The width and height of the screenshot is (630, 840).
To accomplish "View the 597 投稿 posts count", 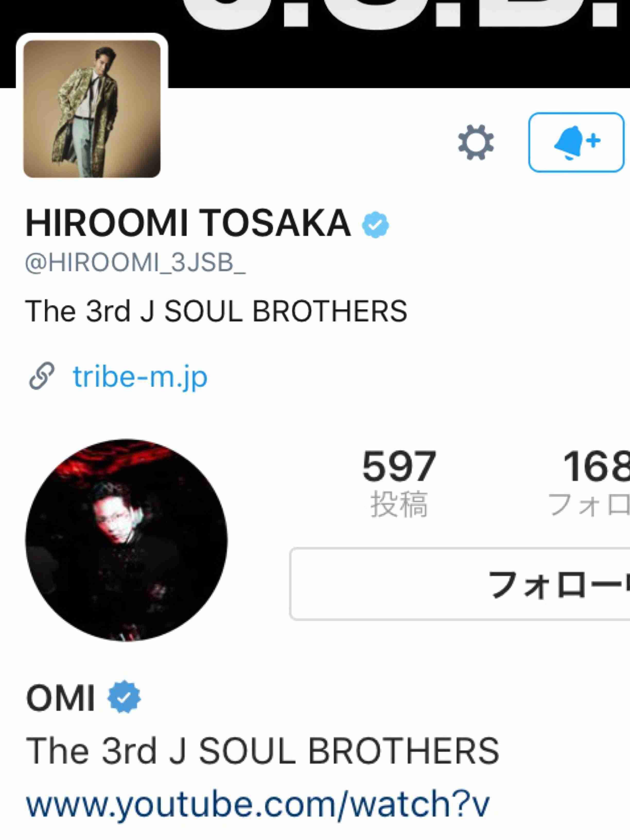I will pyautogui.click(x=399, y=483).
